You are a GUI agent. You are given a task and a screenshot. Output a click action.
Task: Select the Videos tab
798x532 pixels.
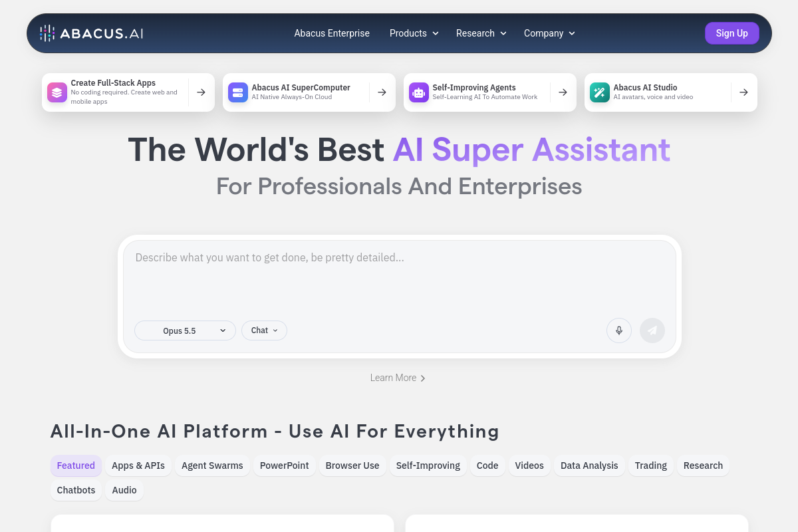pyautogui.click(x=529, y=465)
